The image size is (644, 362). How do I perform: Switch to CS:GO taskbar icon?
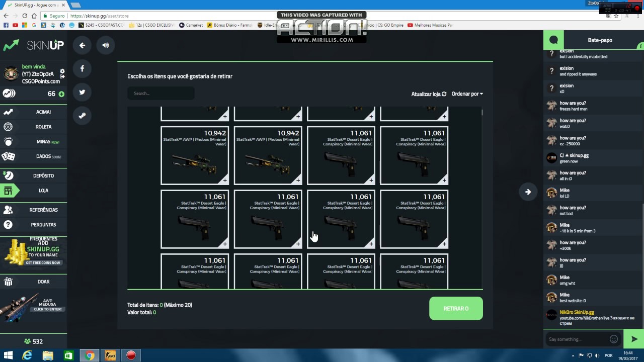[x=110, y=355]
